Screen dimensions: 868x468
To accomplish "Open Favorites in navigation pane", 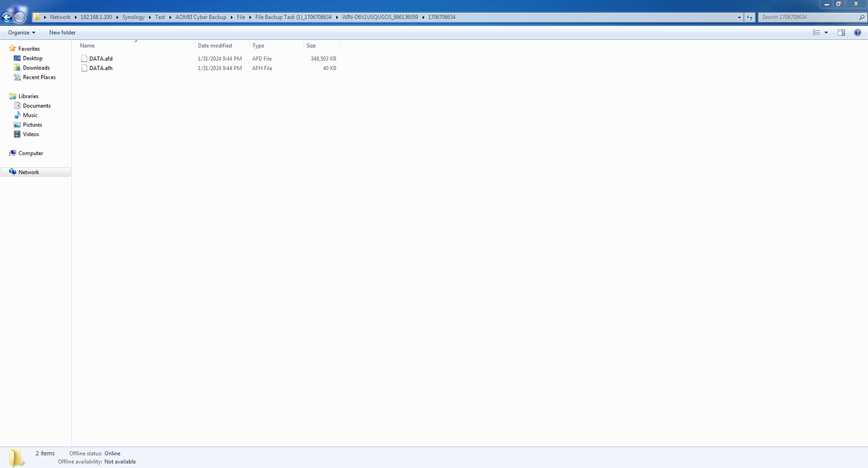I will tap(29, 49).
